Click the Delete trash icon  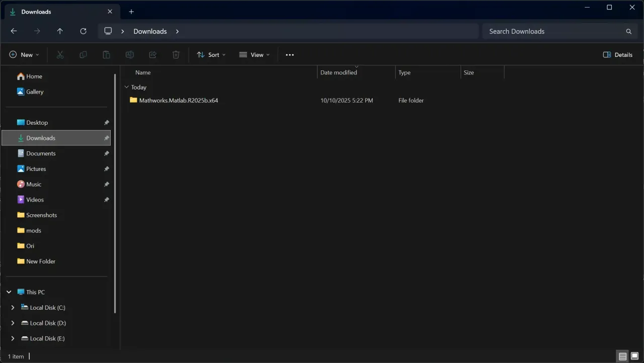176,55
